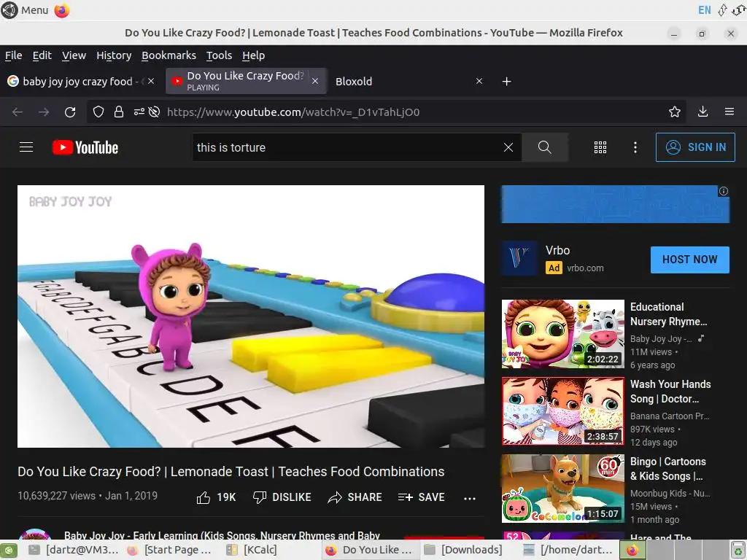This screenshot has height=560, width=747.
Task: Close the baby joy joy search tab
Action: point(151,82)
